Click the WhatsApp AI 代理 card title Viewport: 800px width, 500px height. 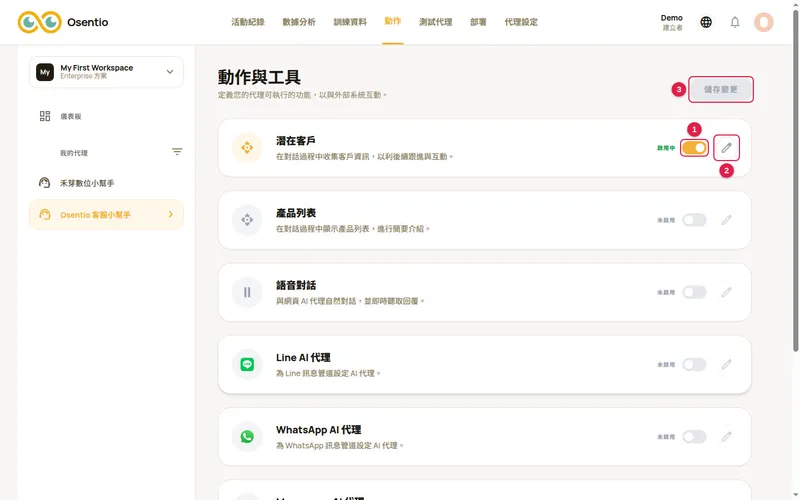318,430
